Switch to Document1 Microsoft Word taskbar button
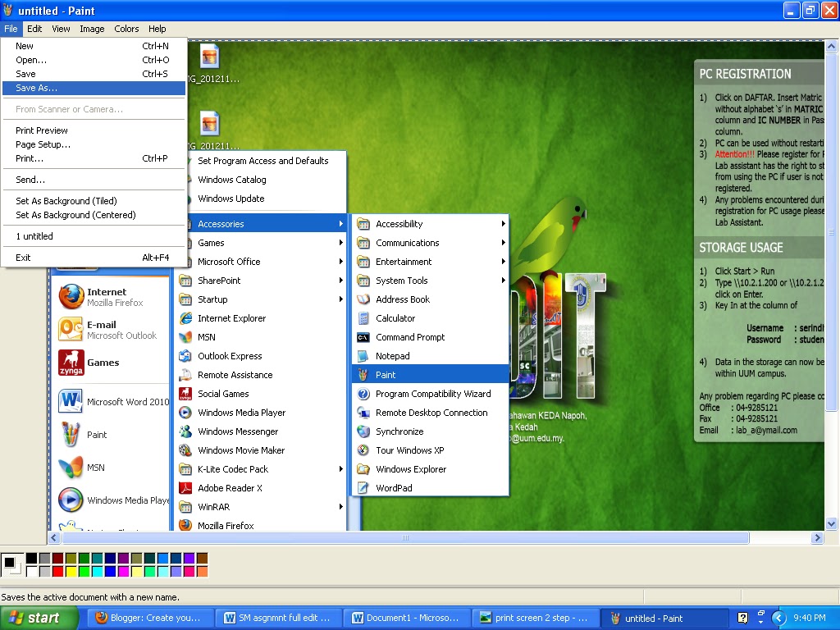The width and height of the screenshot is (840, 630). pyautogui.click(x=406, y=618)
